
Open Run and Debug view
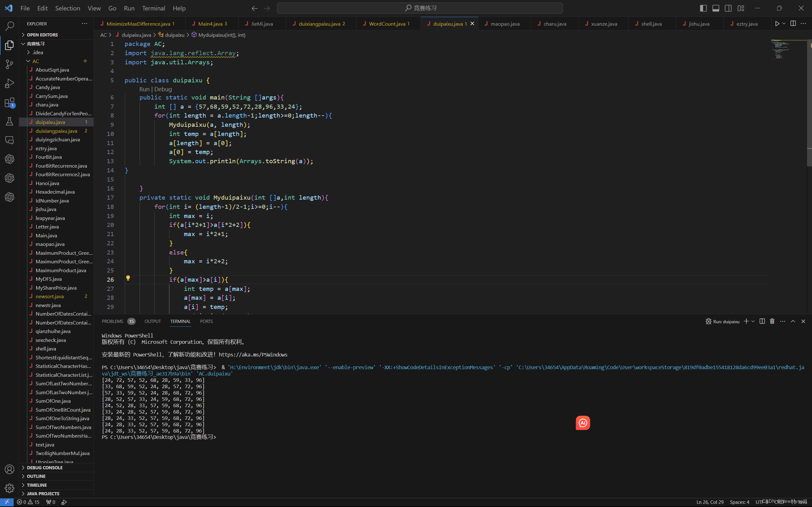click(x=10, y=83)
